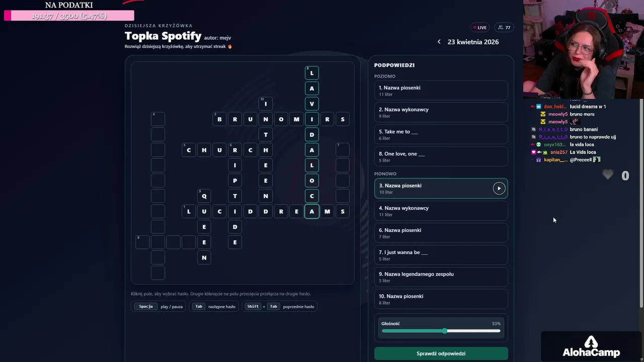Click chat message 'bruno to naprawde ujj'

point(593,137)
